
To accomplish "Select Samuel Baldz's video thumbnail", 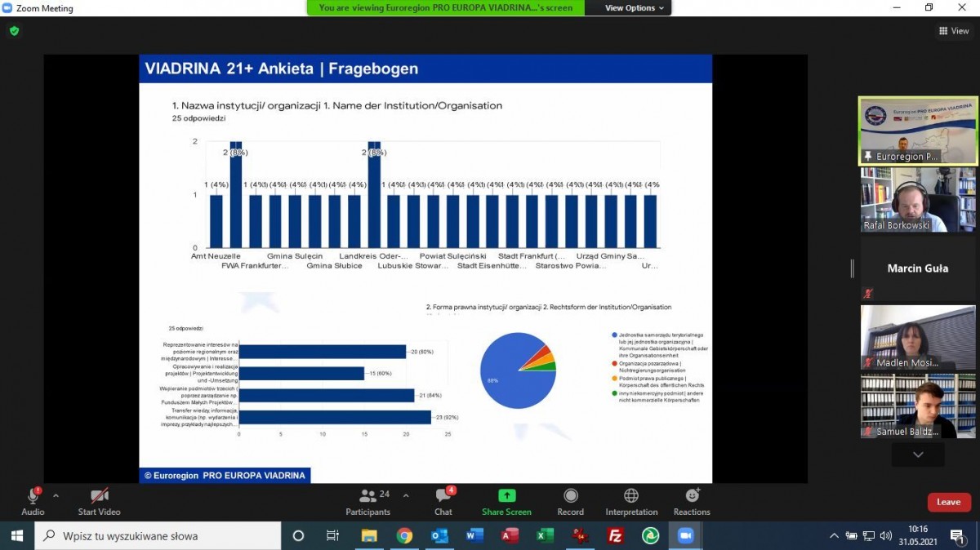I will 917,406.
